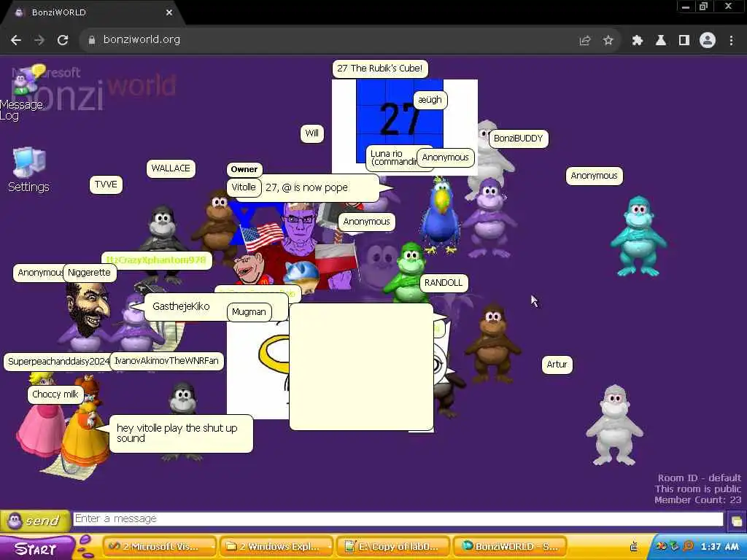Click the Room ID - default text
Image resolution: width=747 pixels, height=560 pixels.
click(699, 478)
